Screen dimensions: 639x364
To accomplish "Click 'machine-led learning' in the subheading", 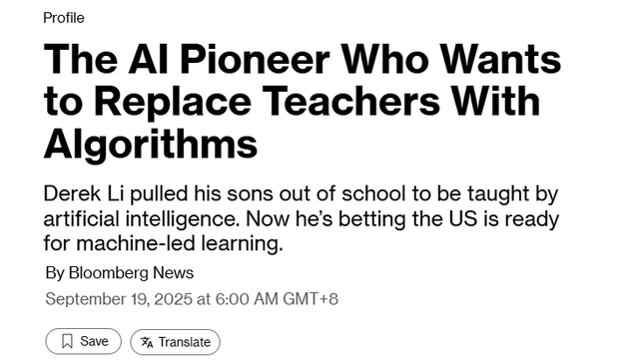I will coord(180,244).
